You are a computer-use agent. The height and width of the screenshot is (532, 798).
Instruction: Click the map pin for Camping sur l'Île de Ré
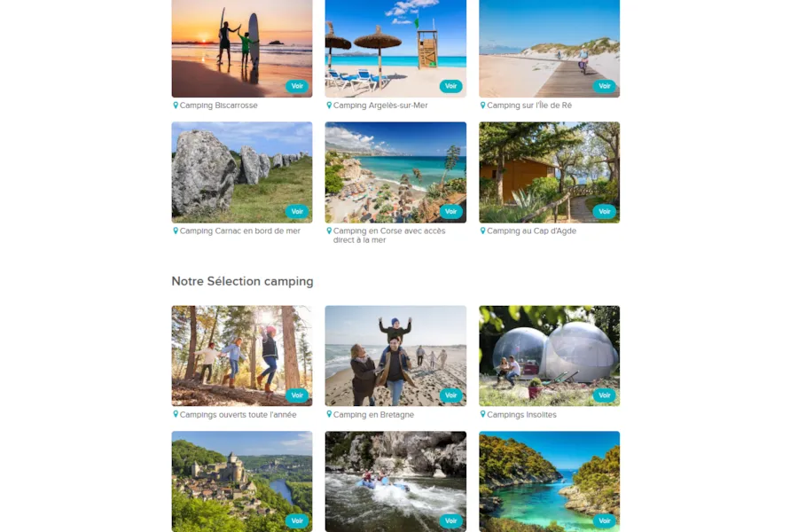483,106
